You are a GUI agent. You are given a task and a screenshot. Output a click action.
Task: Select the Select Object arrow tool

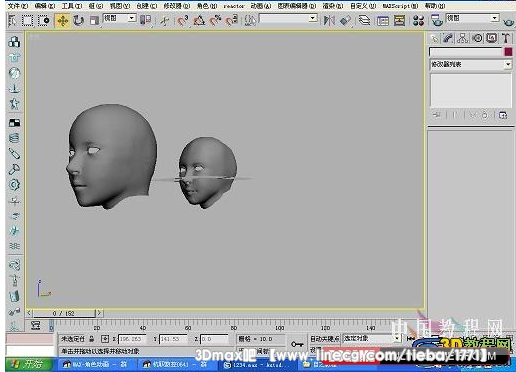click(x=12, y=20)
